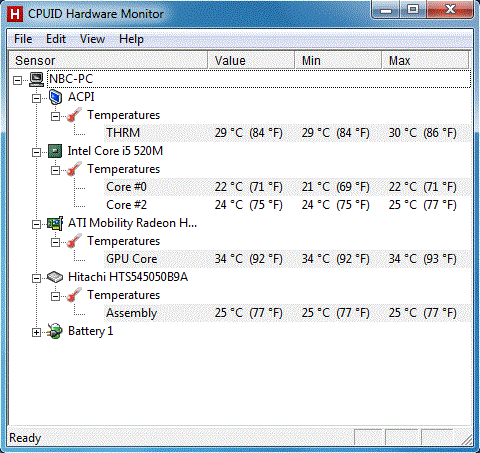The image size is (480, 453).
Task: Click the thermometer icon under Intel Core i5
Action: pyautogui.click(x=74, y=169)
